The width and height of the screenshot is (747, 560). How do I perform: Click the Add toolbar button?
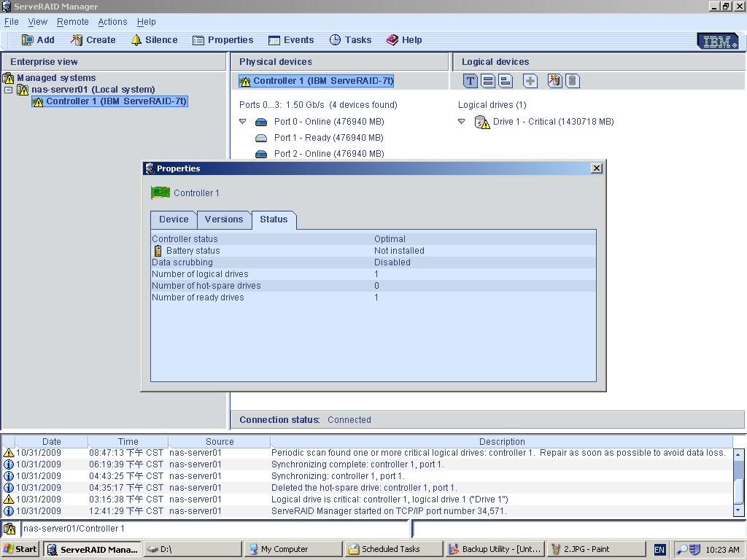[x=38, y=40]
